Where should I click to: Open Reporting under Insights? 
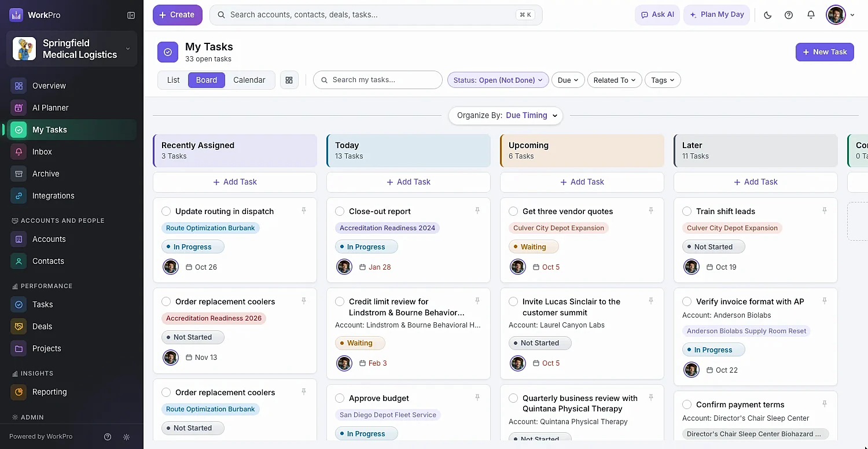(x=72, y=392)
